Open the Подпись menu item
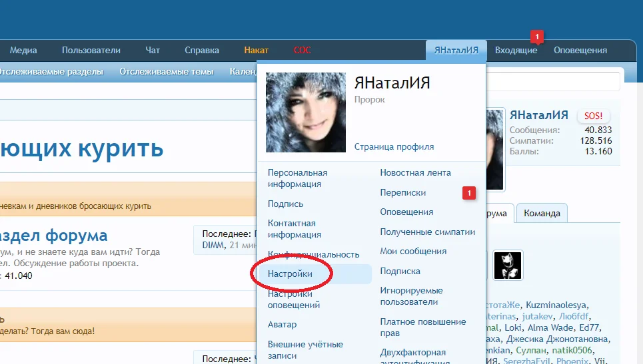This screenshot has width=643, height=364. pos(285,204)
